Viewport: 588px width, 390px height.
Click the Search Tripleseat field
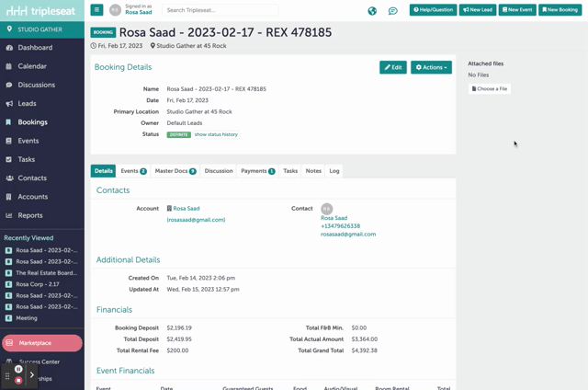pyautogui.click(x=220, y=10)
